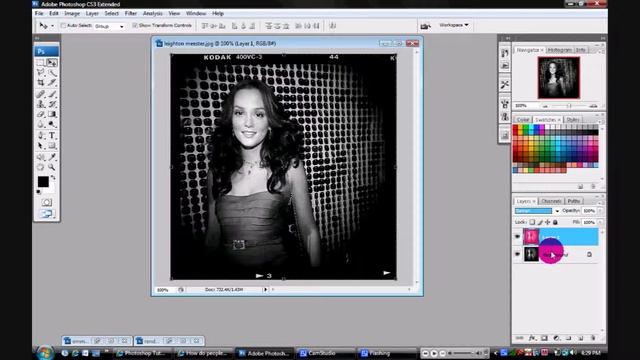Zoom out using Navigator small mountains icon

[544, 106]
